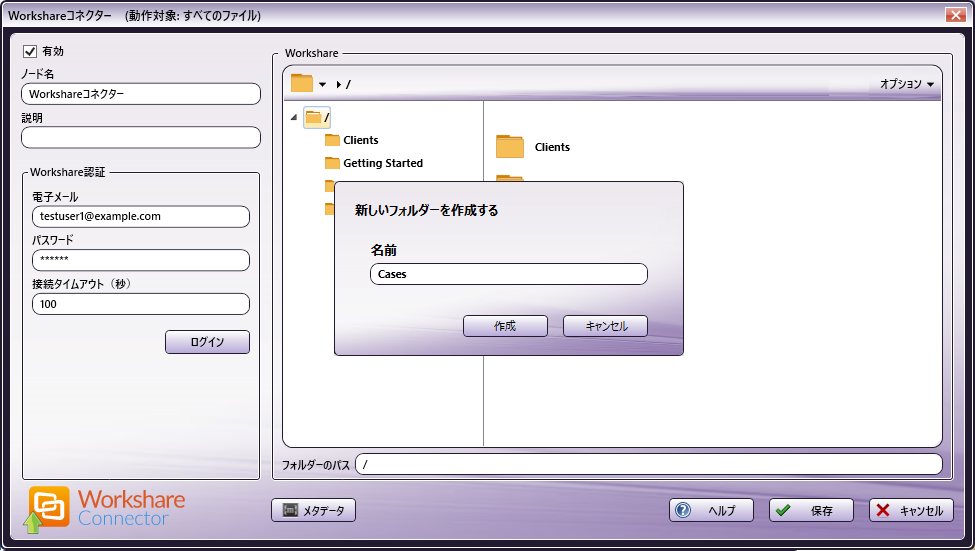Click the ノード名 input field

[141, 94]
